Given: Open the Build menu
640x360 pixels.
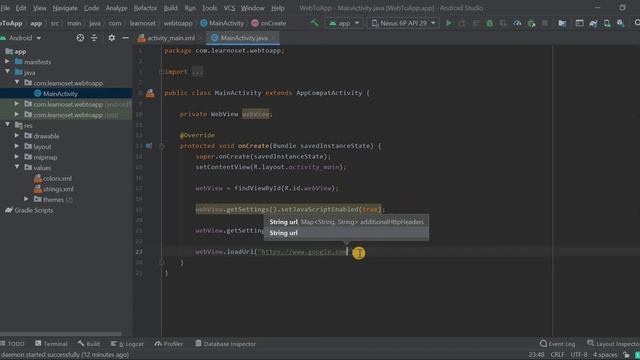Looking at the screenshot, I should (x=171, y=8).
